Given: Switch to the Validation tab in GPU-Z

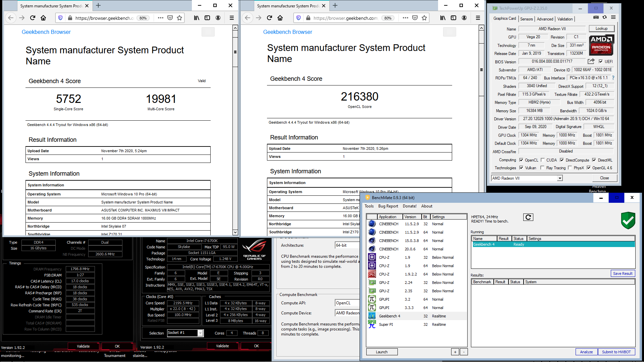Looking at the screenshot, I should click(565, 19).
